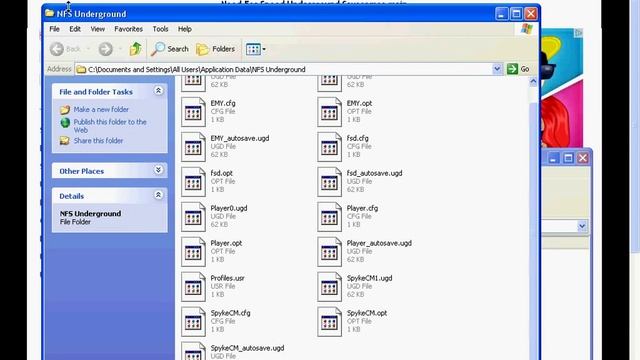Click Publish this folder to the Web
The height and width of the screenshot is (360, 640).
(110, 126)
